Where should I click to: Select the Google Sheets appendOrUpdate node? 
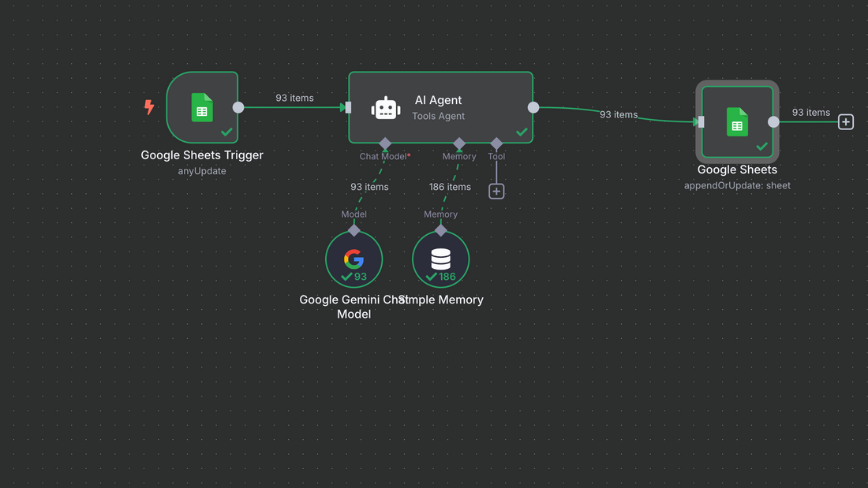coord(737,122)
